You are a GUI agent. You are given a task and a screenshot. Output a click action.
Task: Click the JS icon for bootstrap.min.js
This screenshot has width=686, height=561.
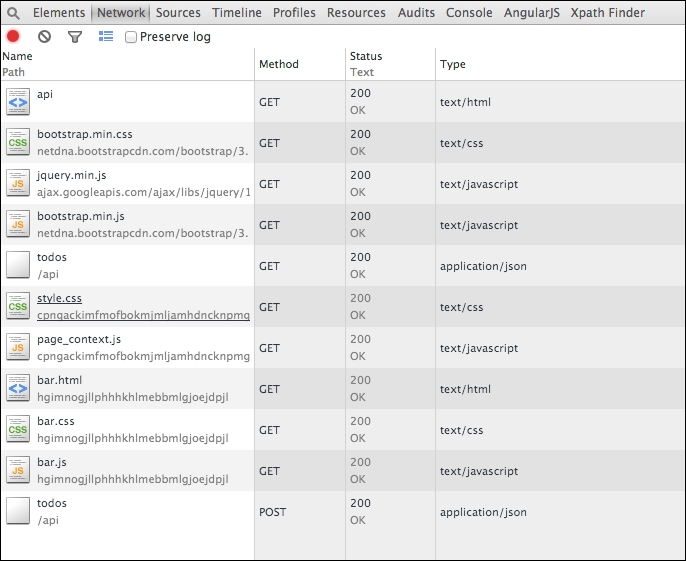(x=18, y=225)
